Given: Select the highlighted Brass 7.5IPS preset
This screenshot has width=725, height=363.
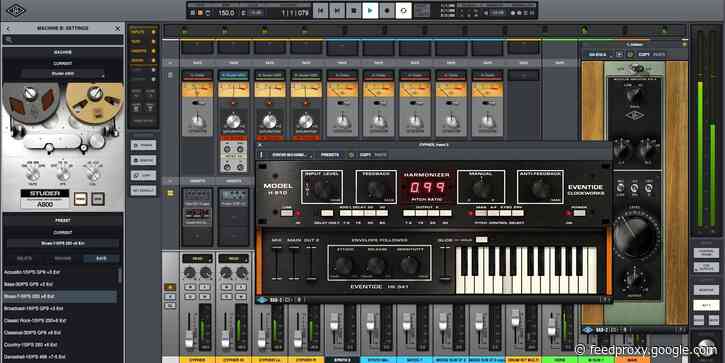Looking at the screenshot, I should tap(60, 296).
